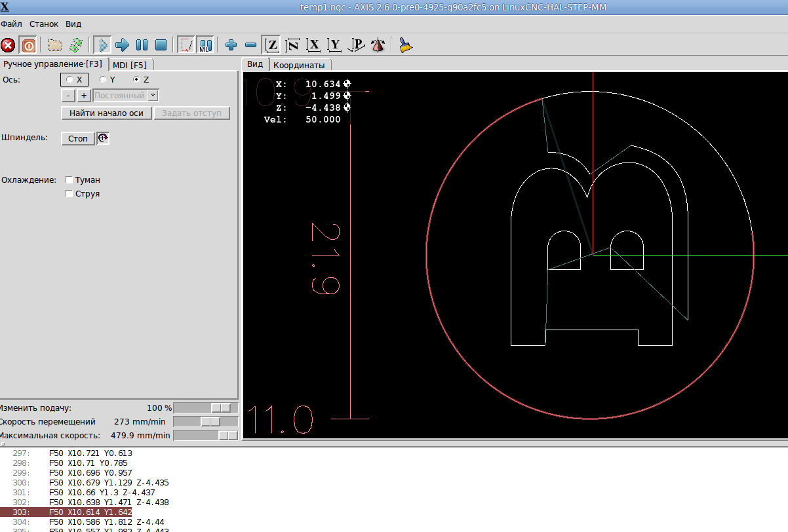Screen dimensions: 788x532
Task: Pause program execution
Action: (142, 45)
